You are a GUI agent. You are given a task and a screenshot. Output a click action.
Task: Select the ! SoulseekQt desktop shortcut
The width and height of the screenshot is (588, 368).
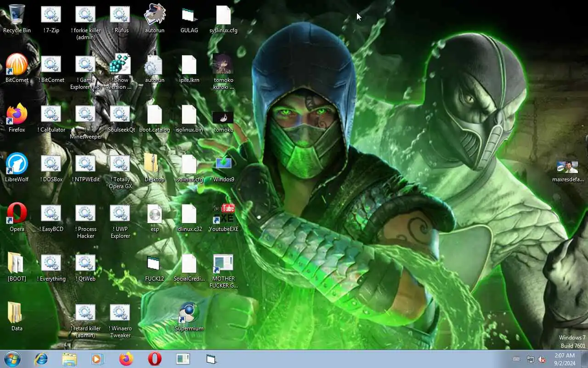pyautogui.click(x=120, y=118)
